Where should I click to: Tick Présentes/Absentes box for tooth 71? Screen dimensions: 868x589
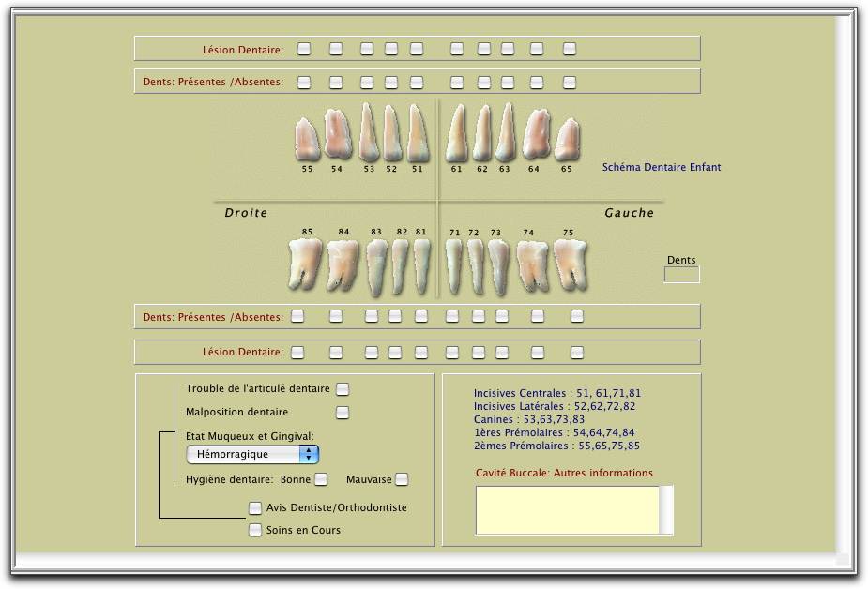pyautogui.click(x=452, y=316)
